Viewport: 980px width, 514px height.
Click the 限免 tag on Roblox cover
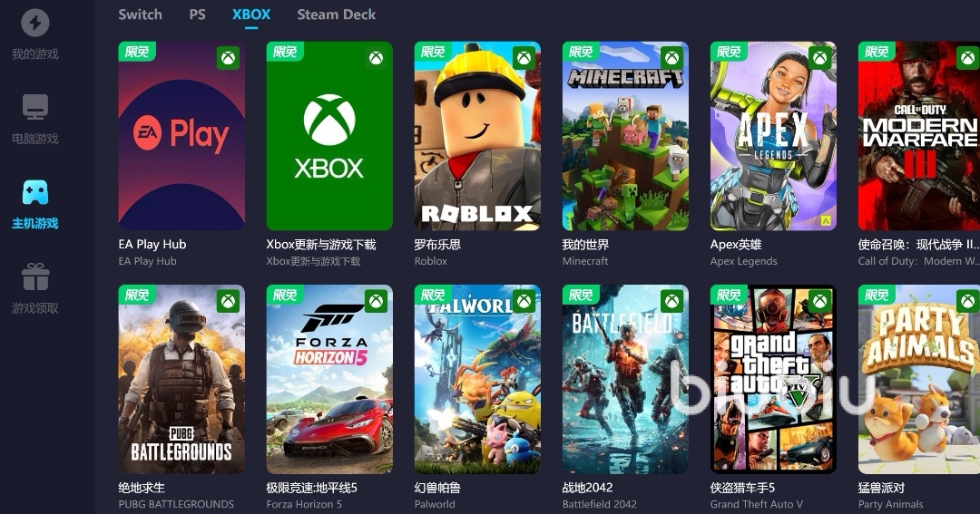(x=433, y=51)
